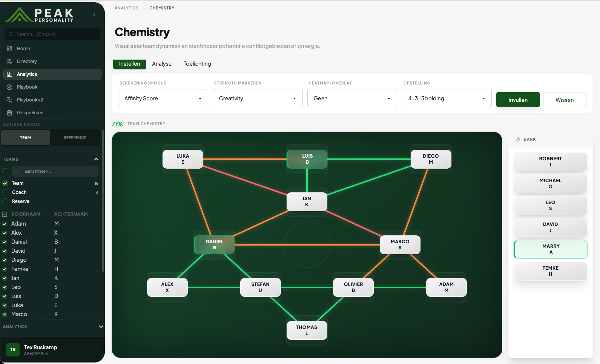Open the Analytics breadcrumb link
600x364 pixels.
point(127,8)
